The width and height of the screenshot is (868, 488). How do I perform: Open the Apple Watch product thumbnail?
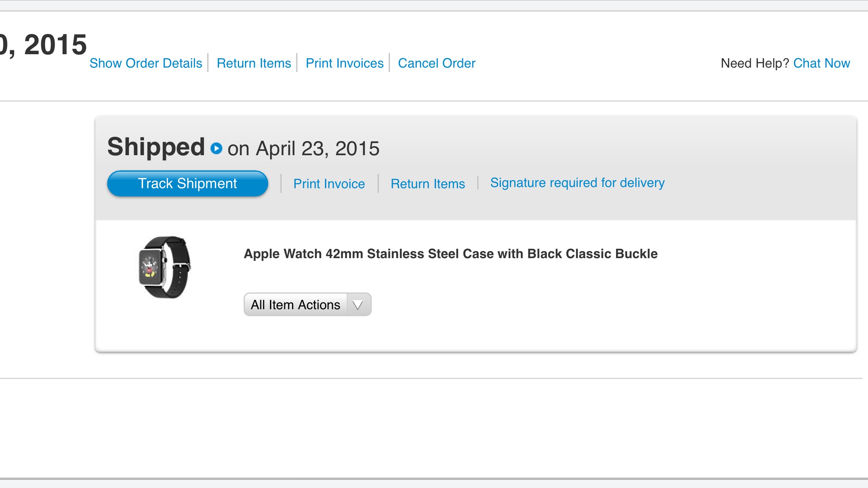[x=165, y=267]
